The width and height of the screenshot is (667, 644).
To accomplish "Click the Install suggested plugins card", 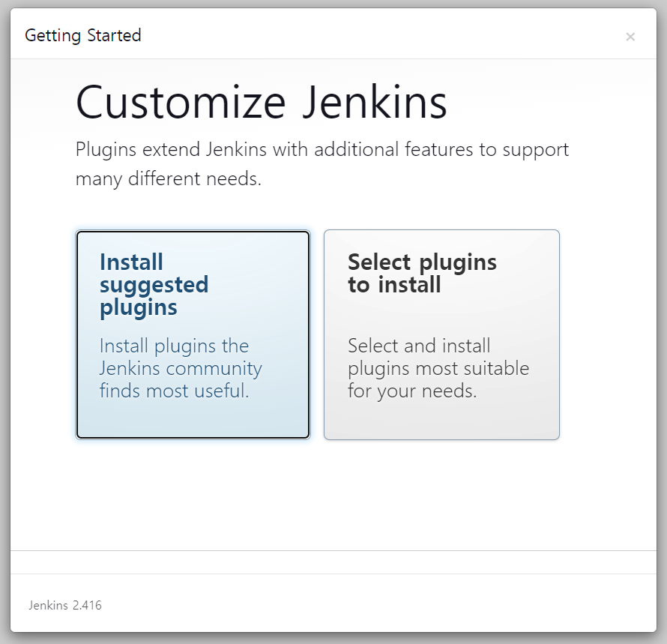I will point(193,334).
